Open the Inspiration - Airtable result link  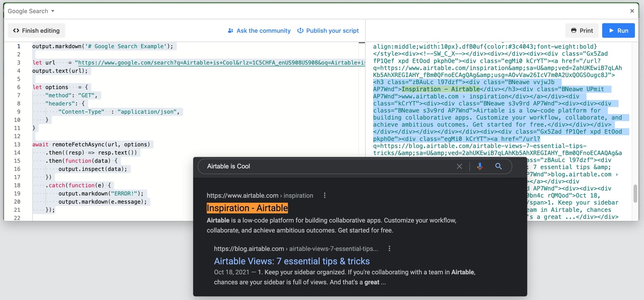[247, 208]
